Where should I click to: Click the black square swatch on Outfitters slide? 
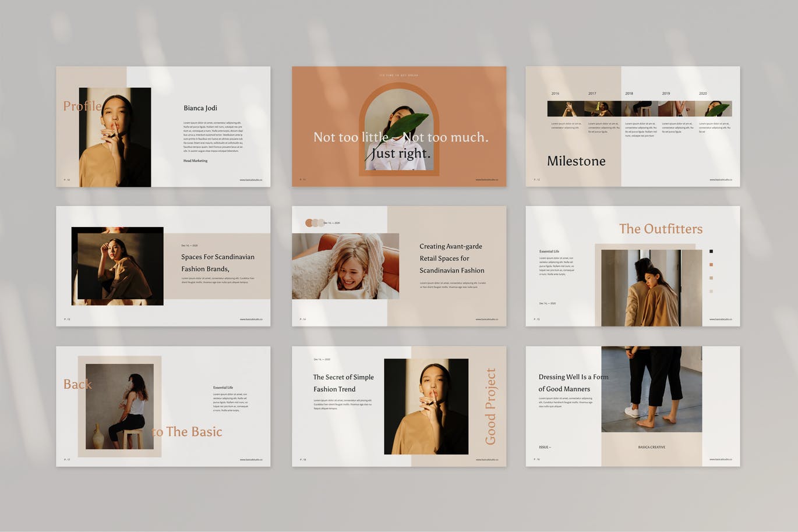click(x=711, y=251)
